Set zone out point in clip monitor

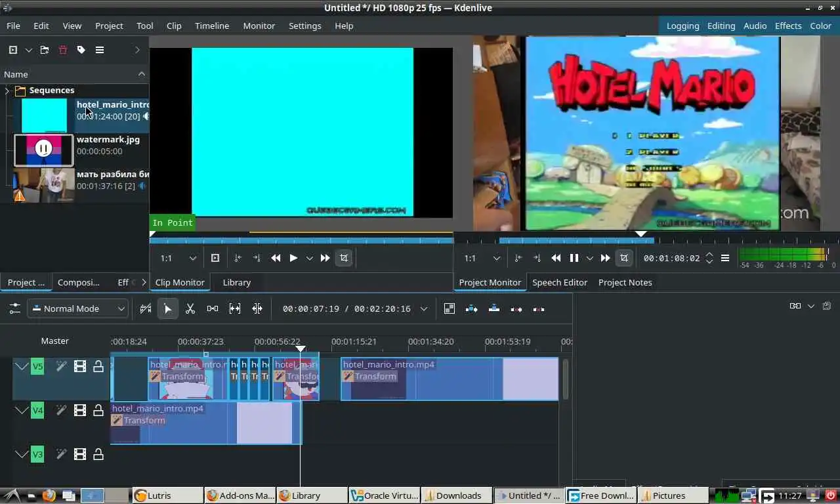tap(257, 258)
